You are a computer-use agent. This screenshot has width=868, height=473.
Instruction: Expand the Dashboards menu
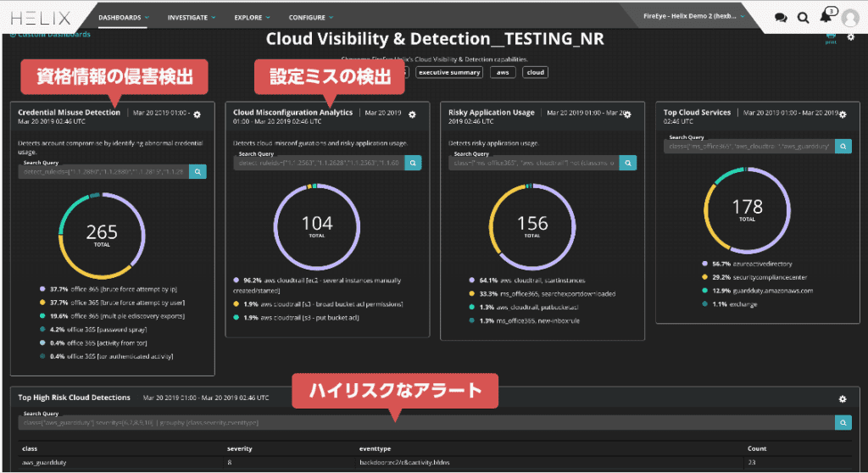124,18
